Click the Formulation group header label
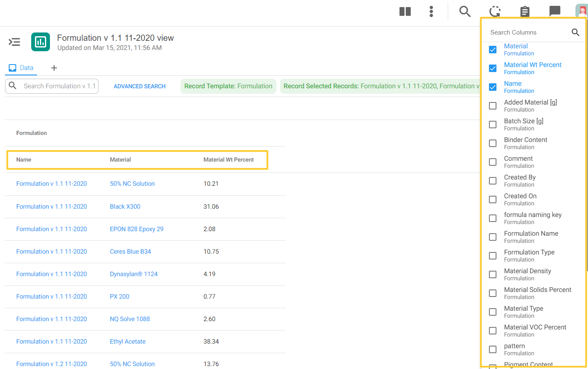The width and height of the screenshot is (588, 369). 32,133
